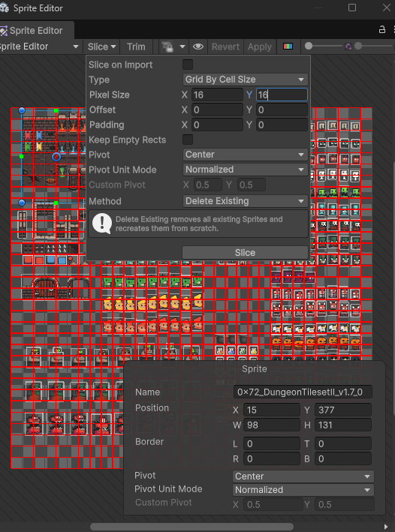Click the Trim button
Screen dimensions: 395x532
136,47
